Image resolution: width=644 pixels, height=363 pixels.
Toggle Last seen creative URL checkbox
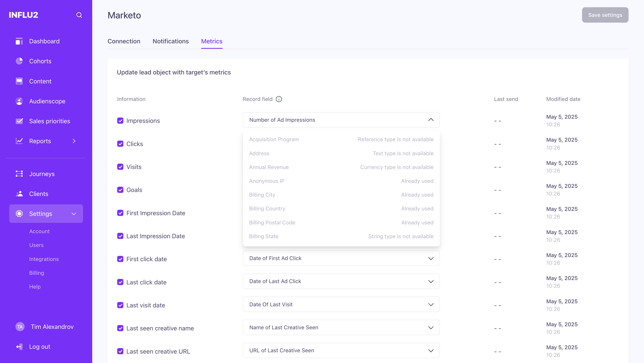tap(120, 352)
